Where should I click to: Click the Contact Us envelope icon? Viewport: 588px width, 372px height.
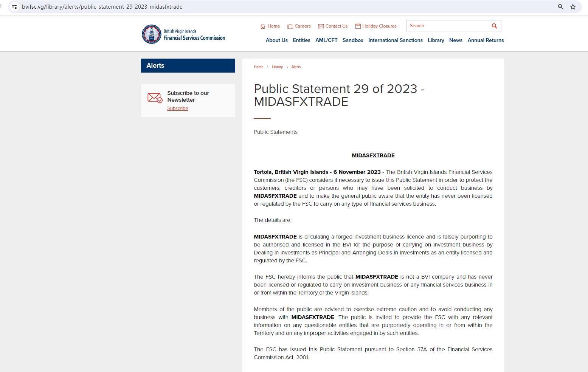(321, 26)
